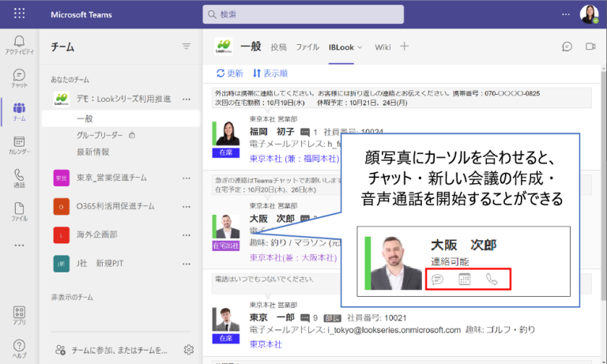Click in the 検索 search box
Image resolution: width=607 pixels, height=364 pixels.
pos(324,14)
